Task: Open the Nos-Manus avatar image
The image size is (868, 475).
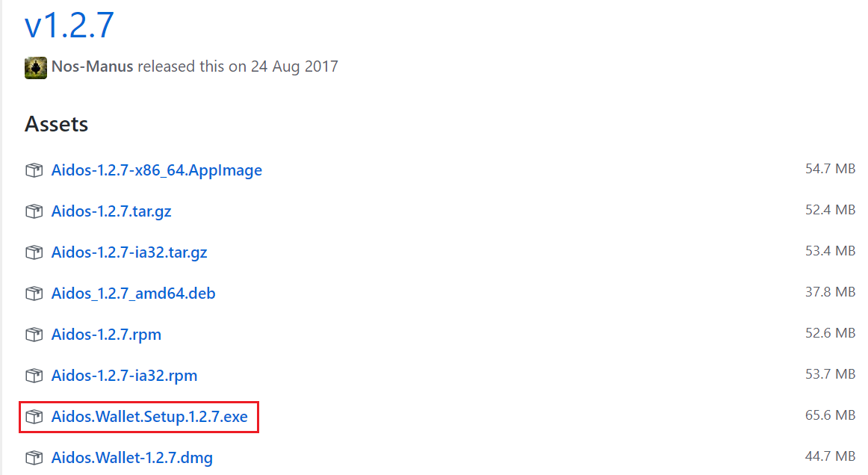Action: click(x=36, y=67)
